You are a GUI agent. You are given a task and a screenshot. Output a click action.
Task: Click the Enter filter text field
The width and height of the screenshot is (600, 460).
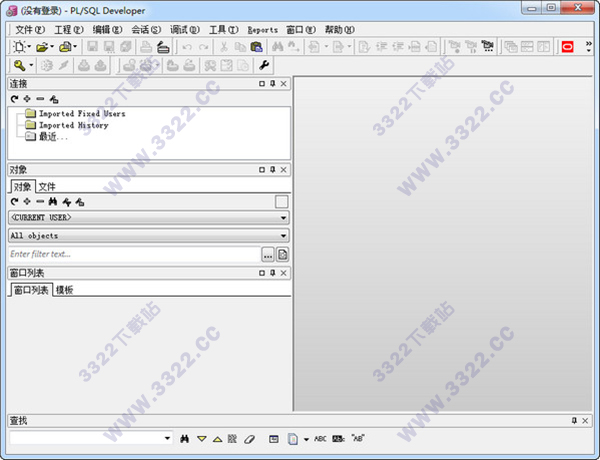click(x=135, y=254)
